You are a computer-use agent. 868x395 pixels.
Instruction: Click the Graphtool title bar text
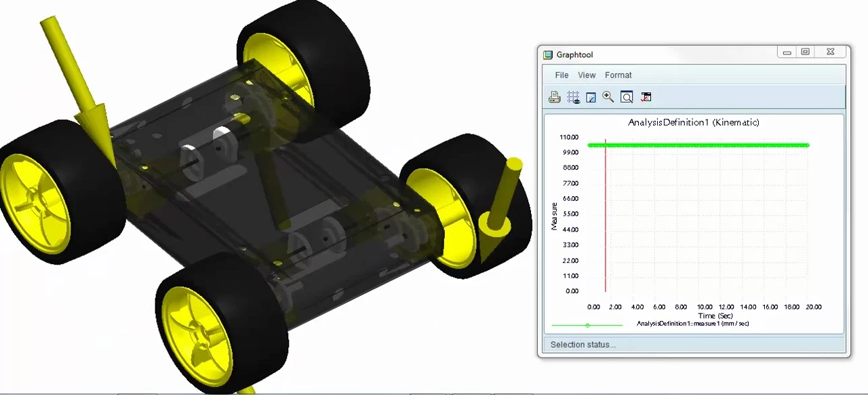pos(574,54)
